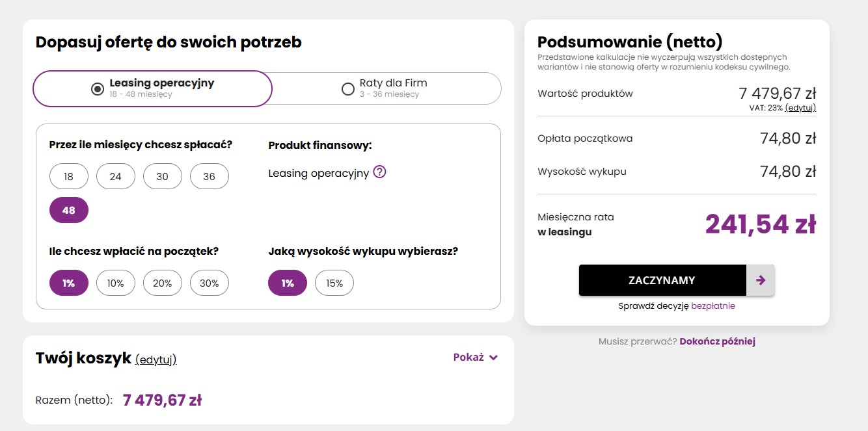Select the Leasing operacyjny radio option
Viewport: 868px width, 431px height.
98,88
